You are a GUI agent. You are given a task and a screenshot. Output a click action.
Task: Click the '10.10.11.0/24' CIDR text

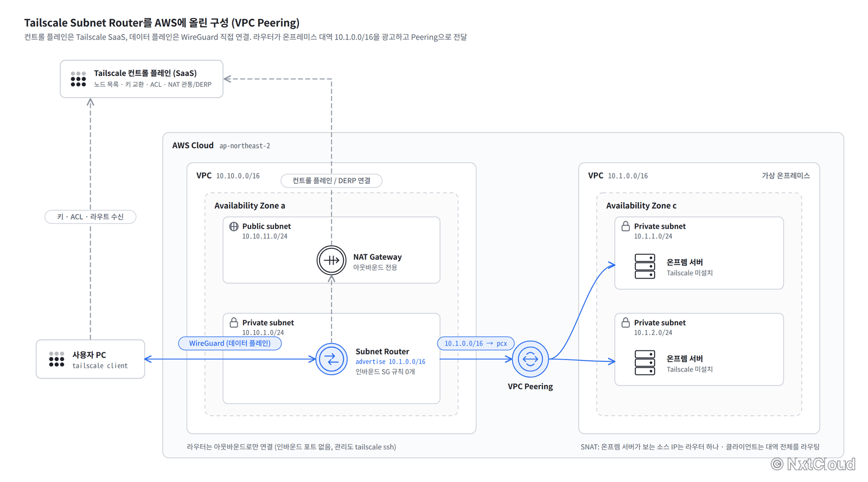(x=265, y=236)
